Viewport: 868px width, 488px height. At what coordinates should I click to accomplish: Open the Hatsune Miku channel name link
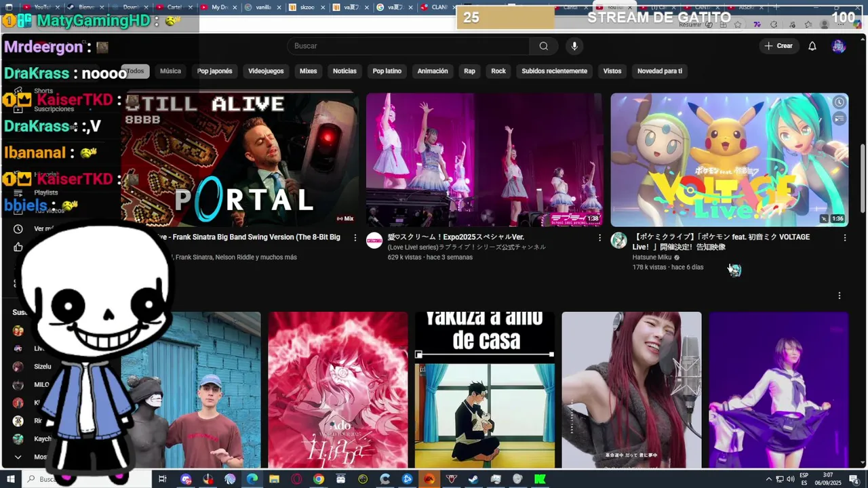point(652,258)
